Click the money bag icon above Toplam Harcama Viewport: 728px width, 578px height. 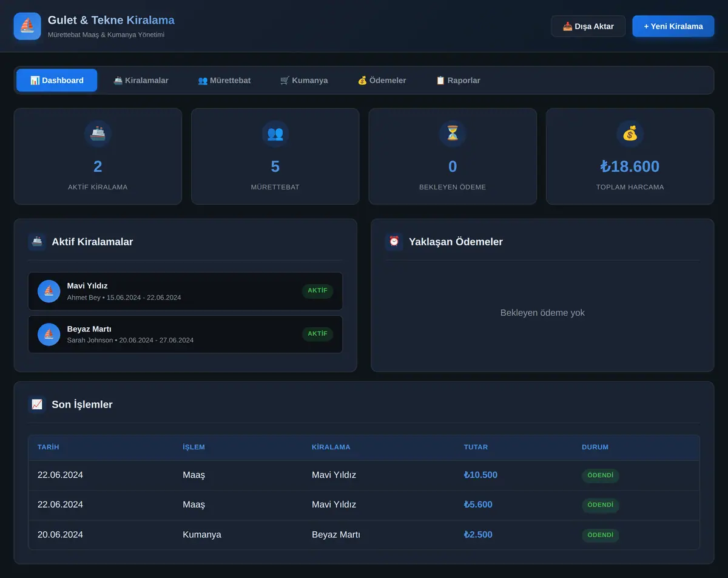[x=630, y=134]
